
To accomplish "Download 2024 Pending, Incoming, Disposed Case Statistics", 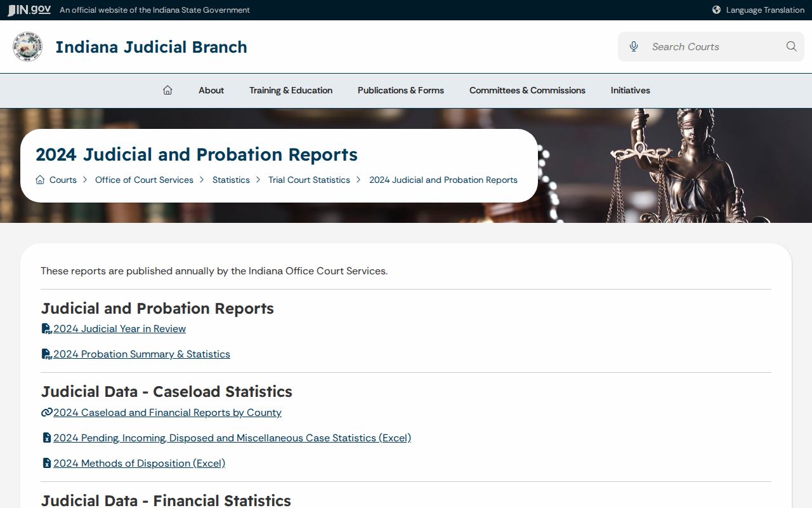I will [x=232, y=438].
